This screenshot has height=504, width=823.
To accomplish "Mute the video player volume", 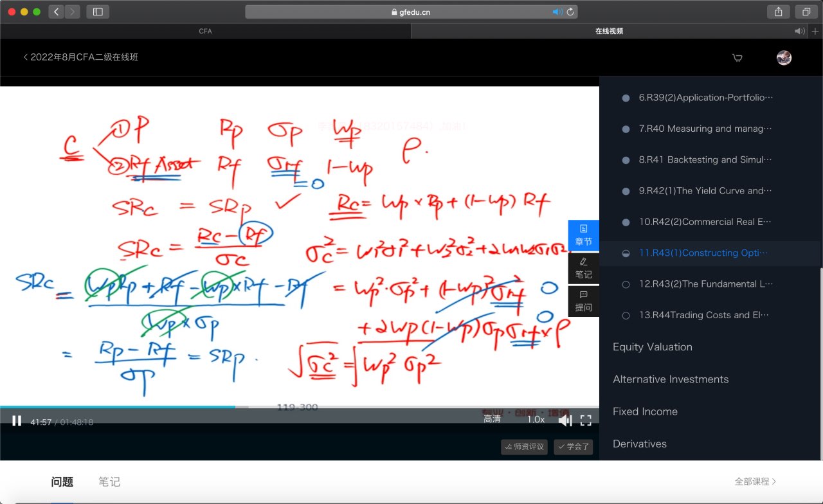I will [x=565, y=420].
